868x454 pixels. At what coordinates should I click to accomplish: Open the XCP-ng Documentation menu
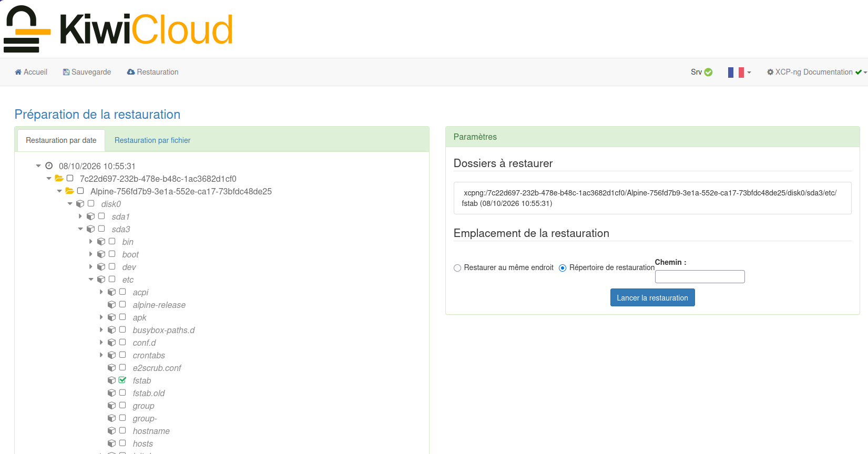(816, 72)
